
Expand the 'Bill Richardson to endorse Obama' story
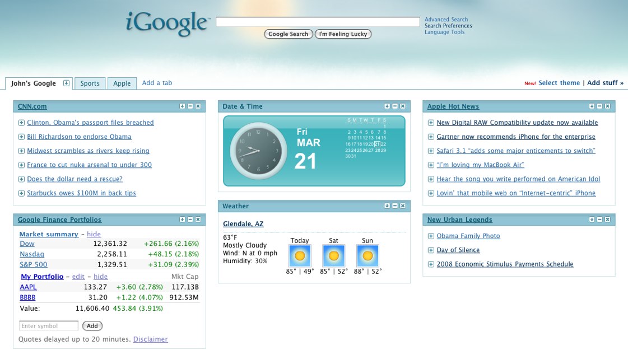coord(21,137)
